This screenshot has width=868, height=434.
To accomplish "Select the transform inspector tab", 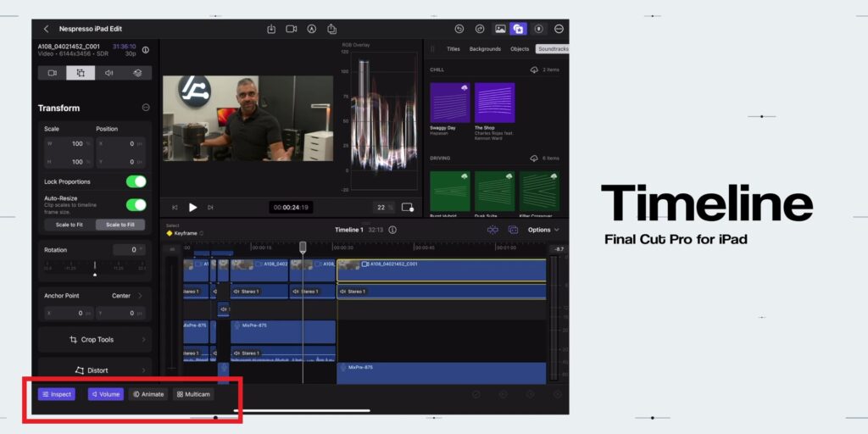I will click(81, 73).
